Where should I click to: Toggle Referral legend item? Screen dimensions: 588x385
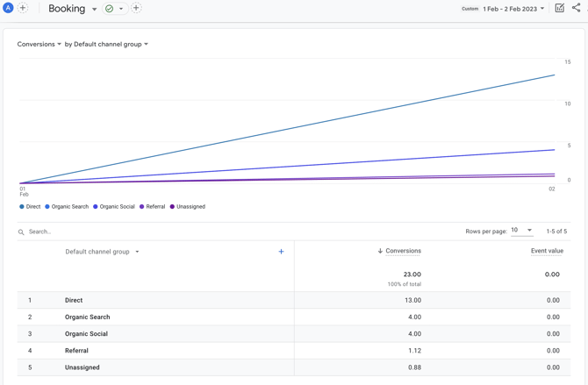pyautogui.click(x=152, y=207)
